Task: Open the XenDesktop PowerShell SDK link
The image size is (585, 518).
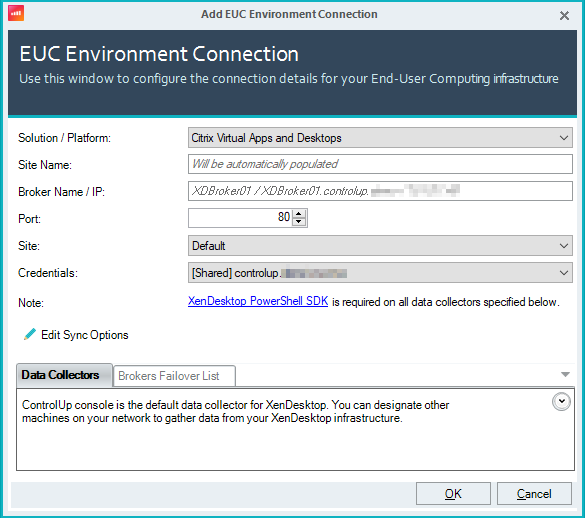Action: [x=258, y=301]
